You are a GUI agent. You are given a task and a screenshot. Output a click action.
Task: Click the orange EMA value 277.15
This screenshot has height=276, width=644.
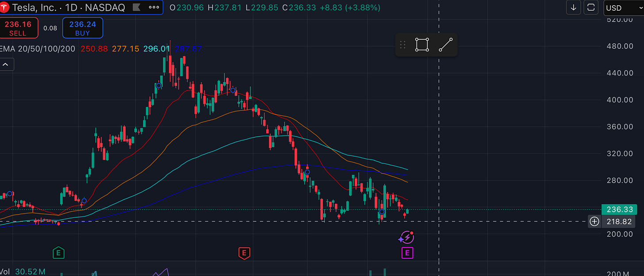[x=125, y=49]
